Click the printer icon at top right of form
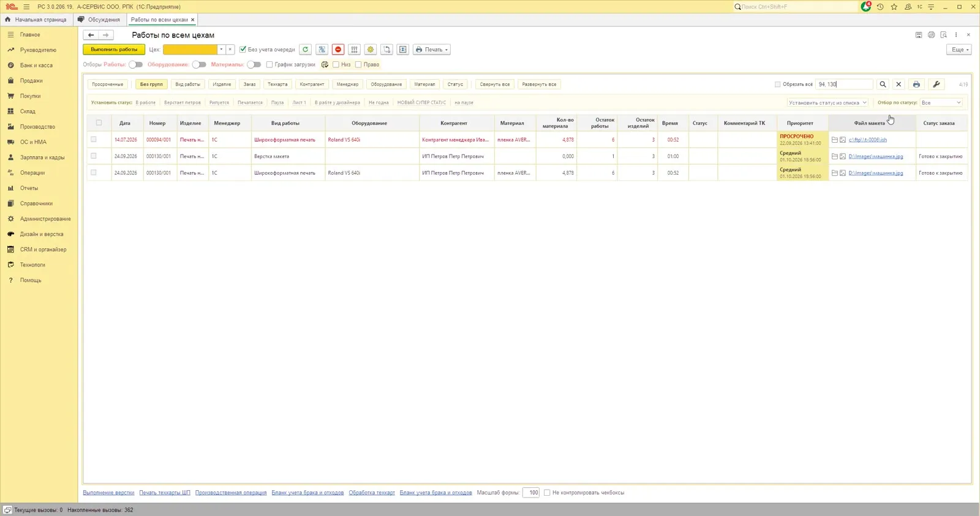The width and height of the screenshot is (980, 516). pos(931,35)
